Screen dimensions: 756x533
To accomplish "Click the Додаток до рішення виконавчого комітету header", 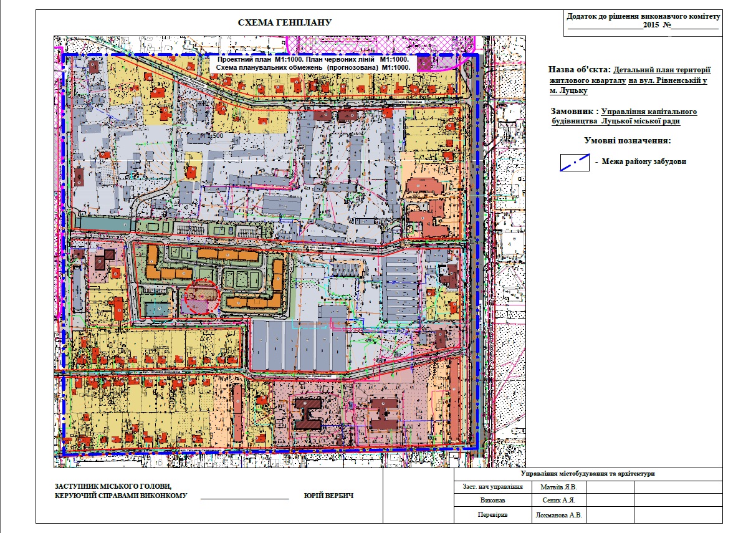I will 643,16.
